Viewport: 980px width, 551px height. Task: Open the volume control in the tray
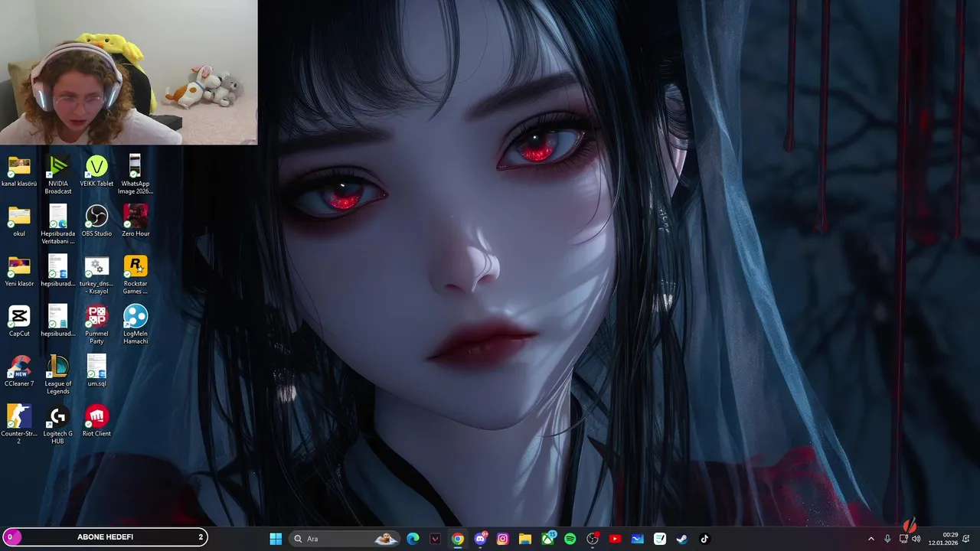click(916, 539)
